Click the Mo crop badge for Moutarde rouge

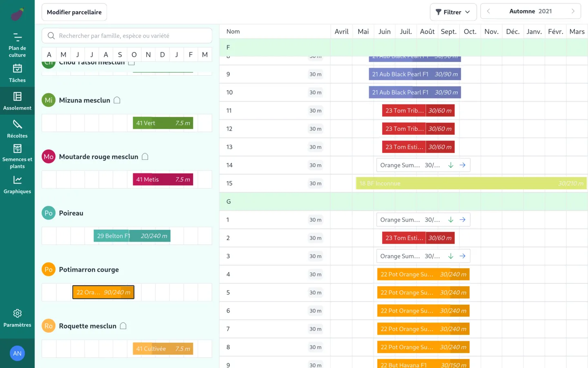click(x=49, y=157)
